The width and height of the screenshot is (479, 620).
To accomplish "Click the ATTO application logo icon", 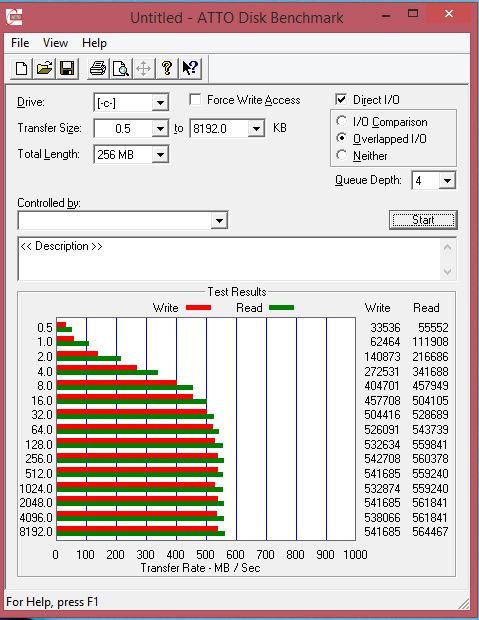I will tap(14, 17).
